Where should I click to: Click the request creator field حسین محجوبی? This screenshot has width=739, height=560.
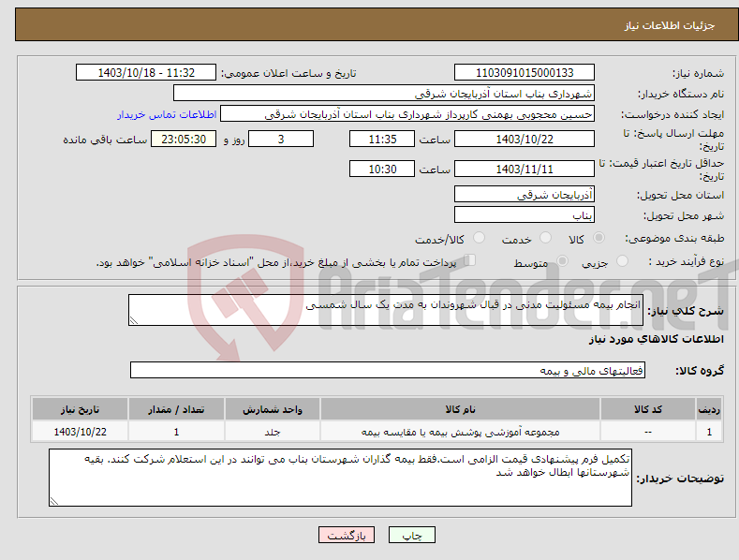(407, 113)
